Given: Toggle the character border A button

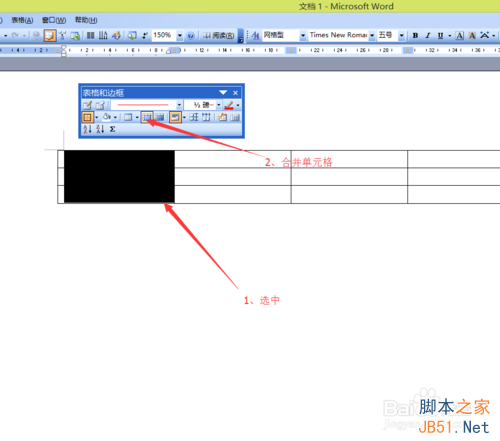Looking at the screenshot, I should point(460,35).
